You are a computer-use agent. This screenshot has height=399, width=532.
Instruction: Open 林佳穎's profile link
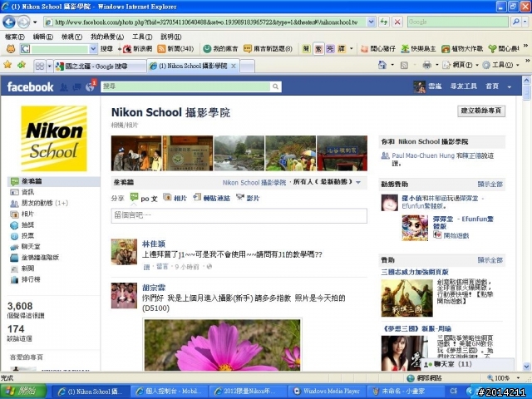(154, 244)
